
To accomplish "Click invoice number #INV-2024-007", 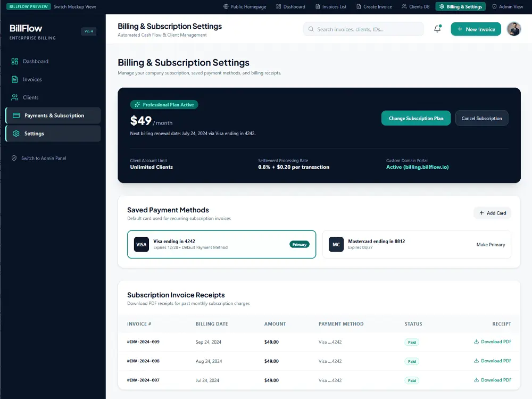I will tap(143, 380).
